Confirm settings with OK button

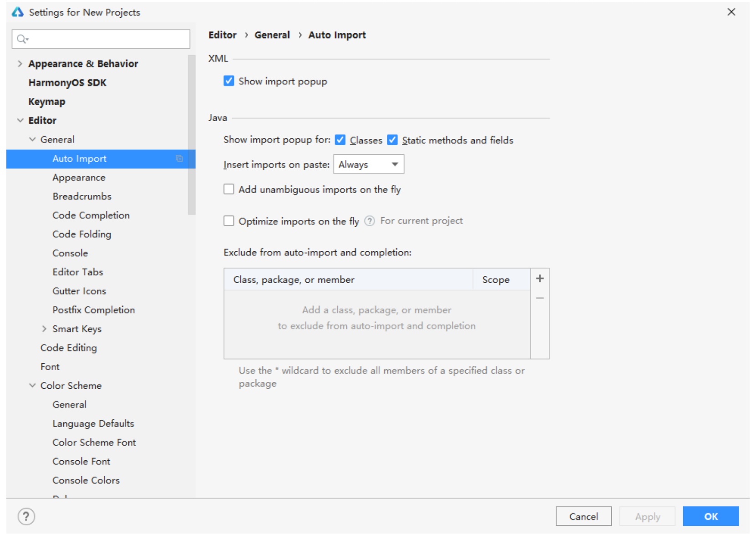pos(711,516)
